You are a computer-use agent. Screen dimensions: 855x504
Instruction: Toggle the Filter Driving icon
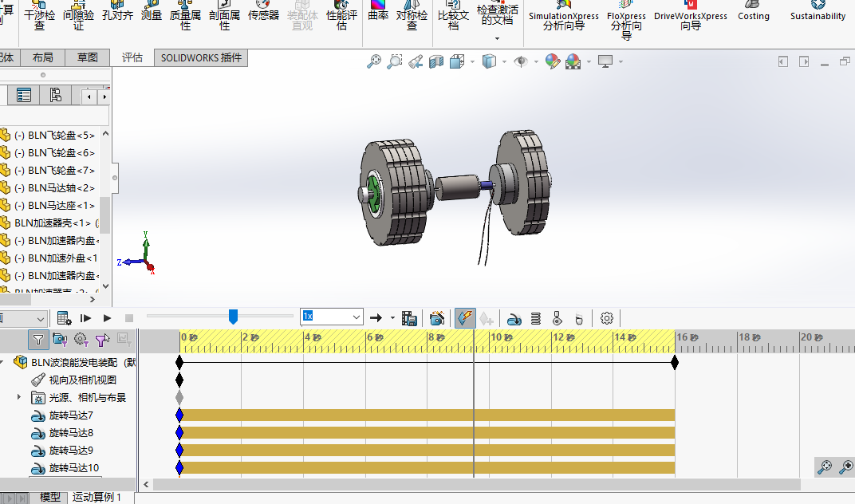pos(81,340)
